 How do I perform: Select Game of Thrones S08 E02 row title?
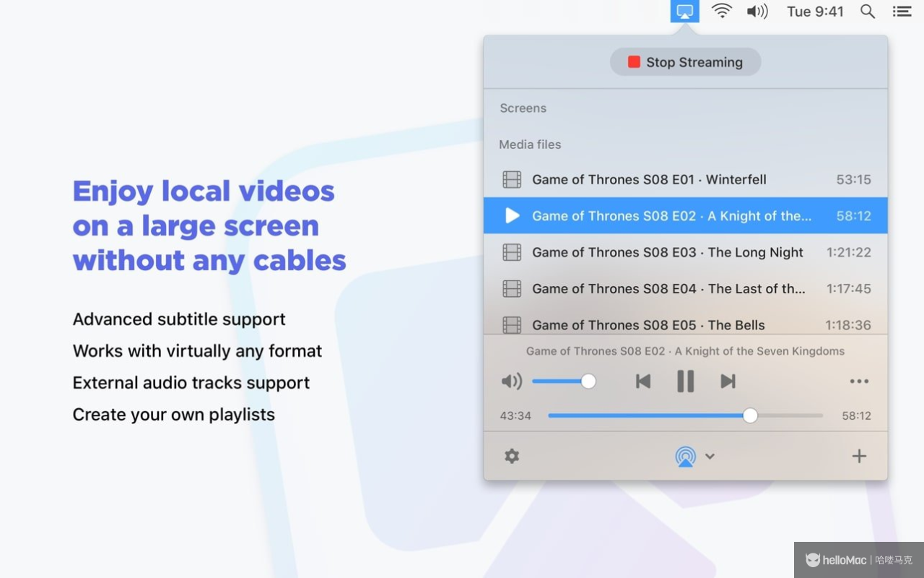pyautogui.click(x=671, y=215)
